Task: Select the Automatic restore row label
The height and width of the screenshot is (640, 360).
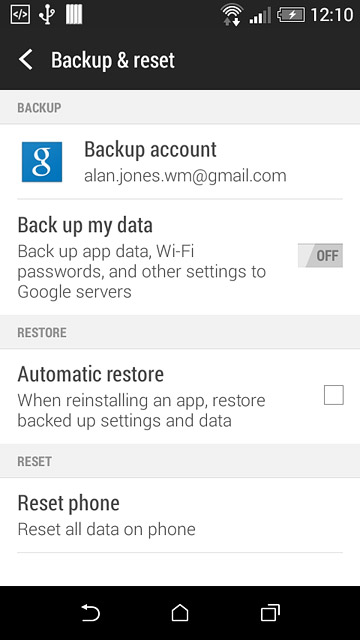Action: point(91,374)
